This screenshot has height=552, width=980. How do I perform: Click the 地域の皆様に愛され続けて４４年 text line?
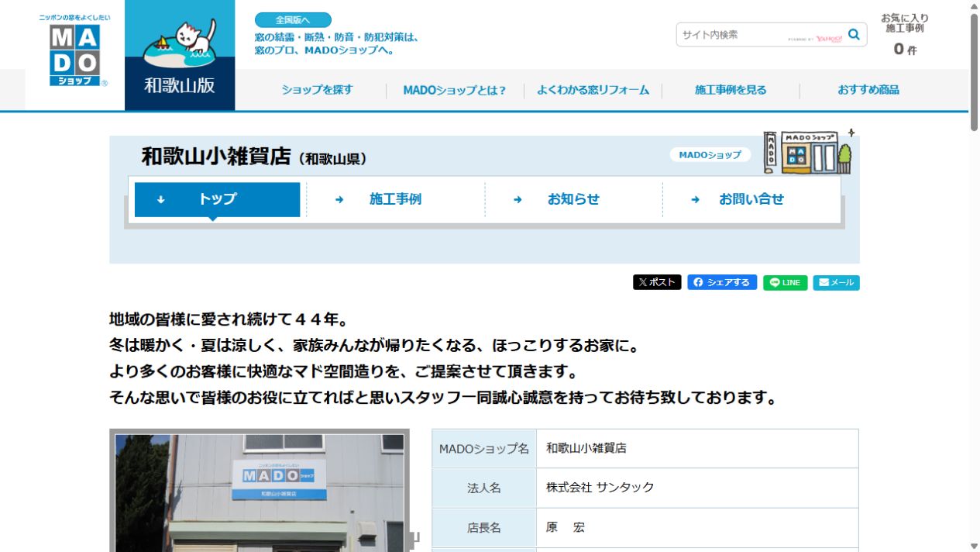tap(229, 319)
